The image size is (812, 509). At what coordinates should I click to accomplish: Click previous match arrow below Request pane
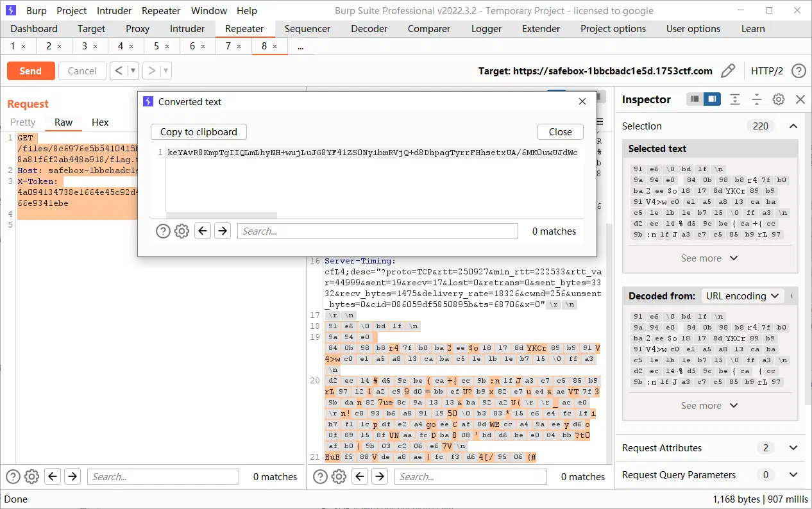(x=53, y=476)
